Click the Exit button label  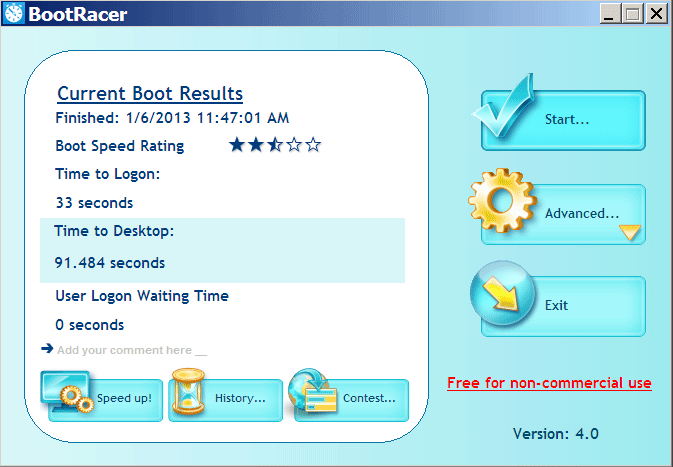tap(556, 305)
